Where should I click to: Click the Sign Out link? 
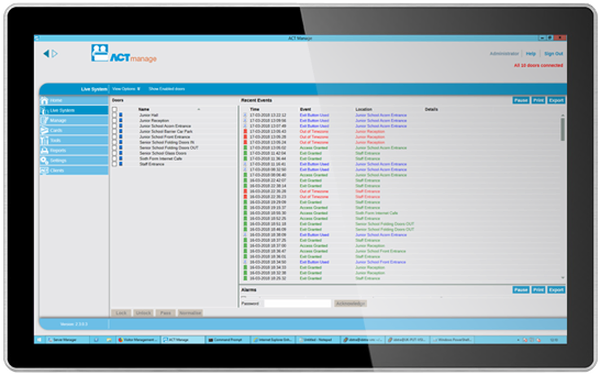(554, 54)
